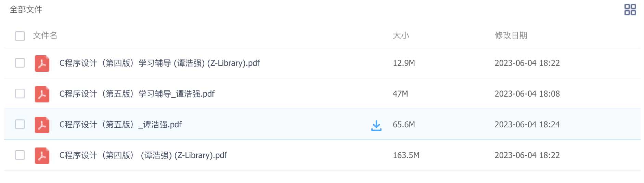The image size is (644, 183).
Task: Toggle the select-all checkbox beside 文件名
Action: tap(20, 36)
